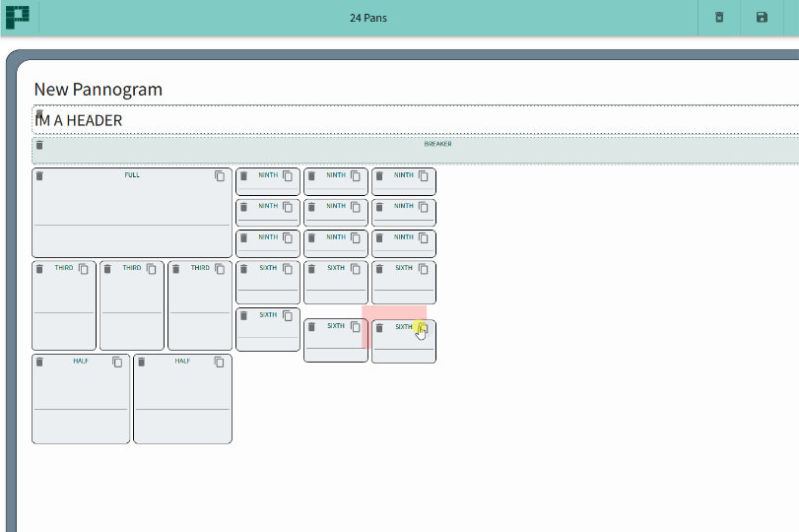Viewport: 799px width, 532px height.
Task: Duplicate the rightmost THIRD pan
Action: (x=220, y=269)
